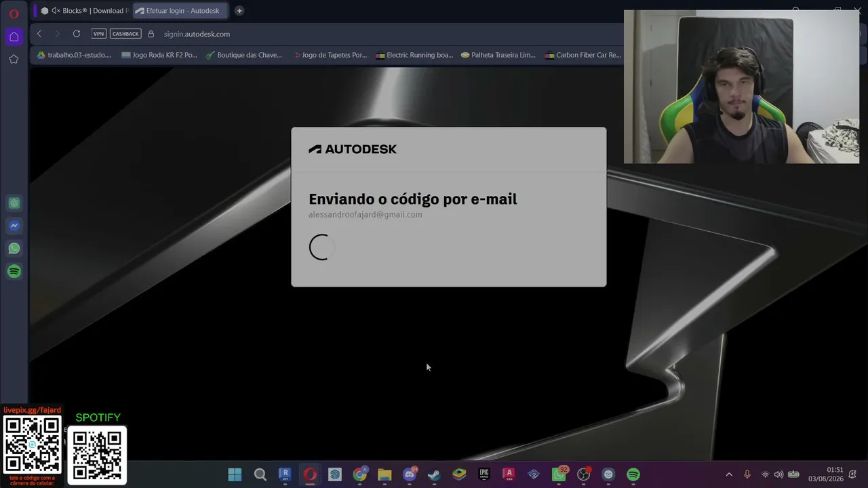The width and height of the screenshot is (868, 488).
Task: Open the teal cube app in taskbar
Action: [x=335, y=474]
